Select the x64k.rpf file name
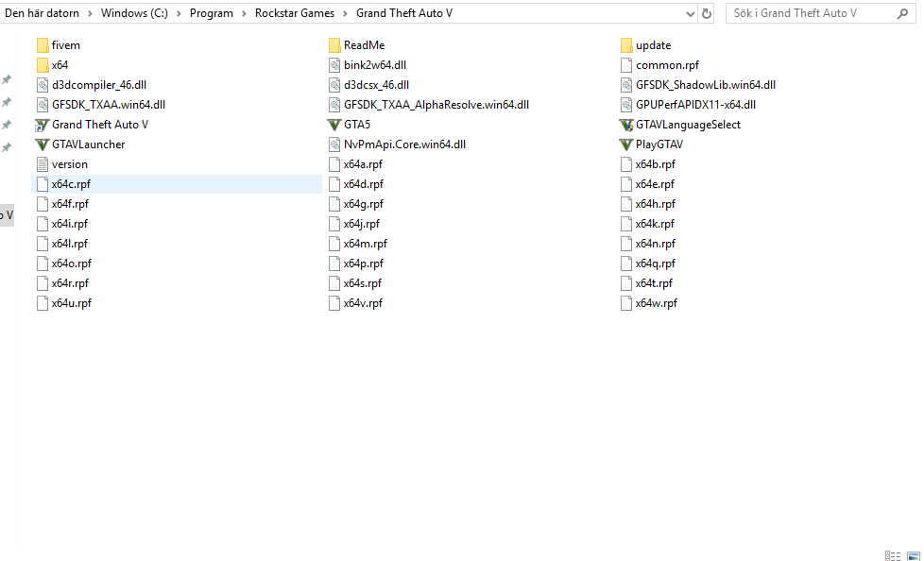Image resolution: width=924 pixels, height=561 pixels. (655, 224)
